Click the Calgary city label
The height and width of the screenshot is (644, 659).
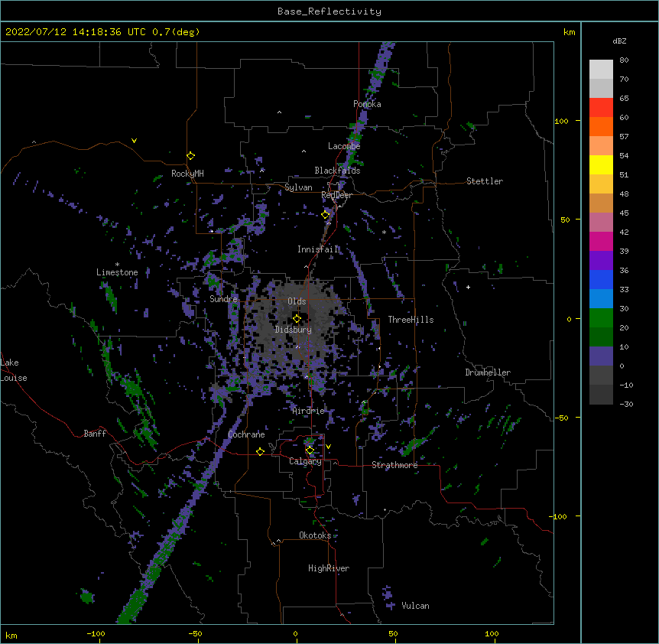305,461
